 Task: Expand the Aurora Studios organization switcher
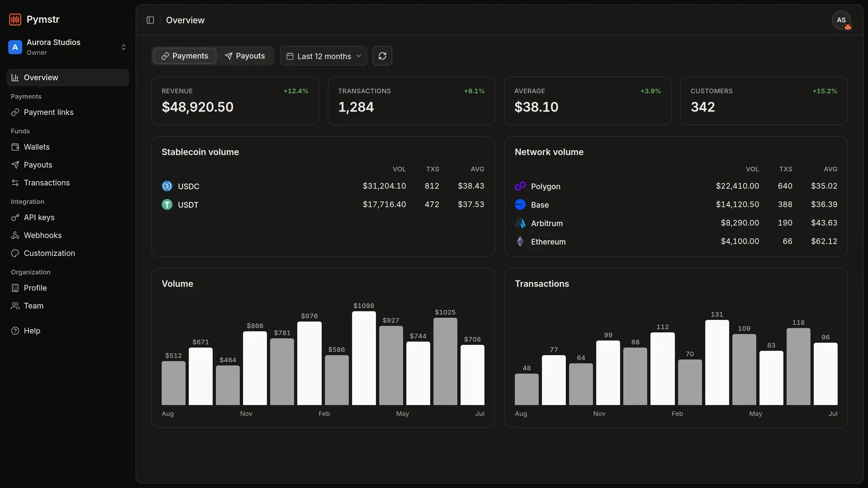pyautogui.click(x=68, y=47)
